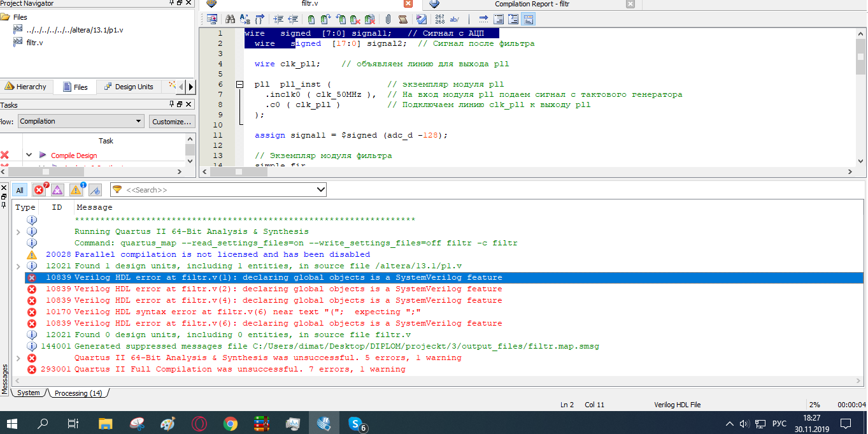Click the Compile Design task
The height and width of the screenshot is (434, 868).
pos(74,155)
